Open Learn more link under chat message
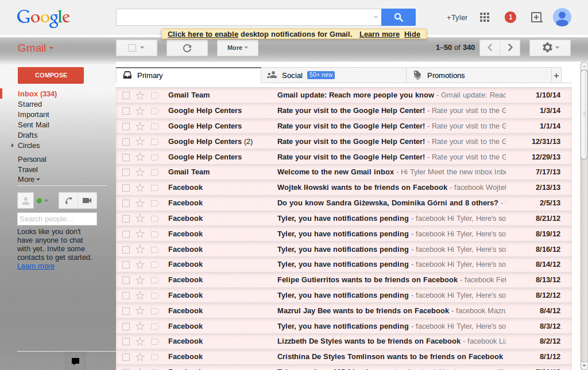 click(x=36, y=266)
